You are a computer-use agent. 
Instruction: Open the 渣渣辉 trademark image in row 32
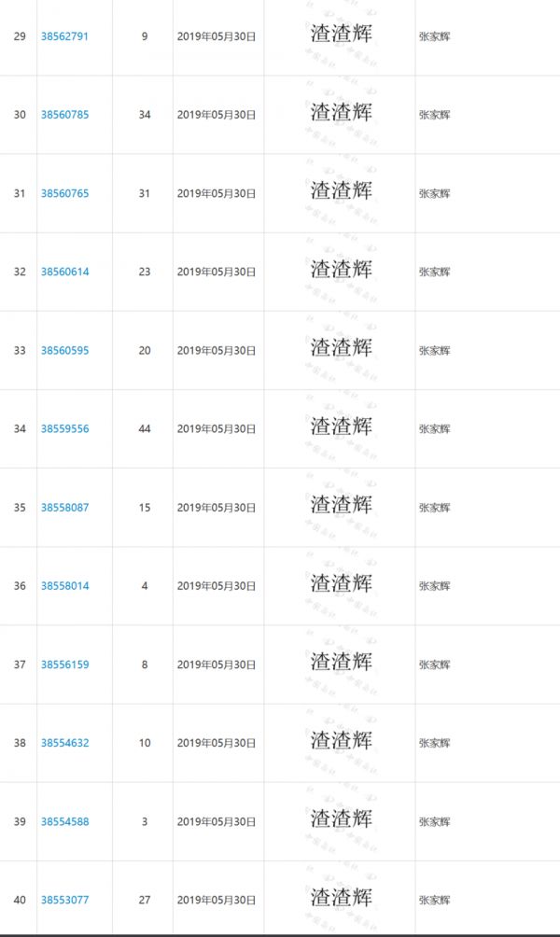click(x=341, y=270)
